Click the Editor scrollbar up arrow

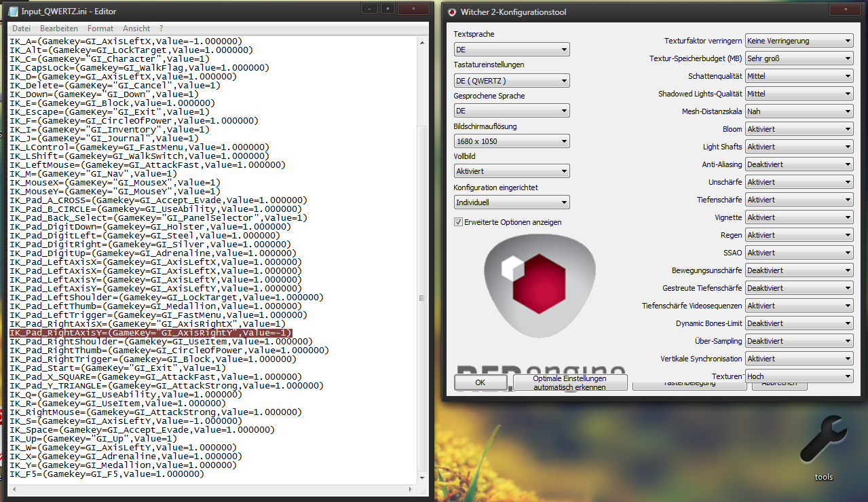tap(423, 41)
